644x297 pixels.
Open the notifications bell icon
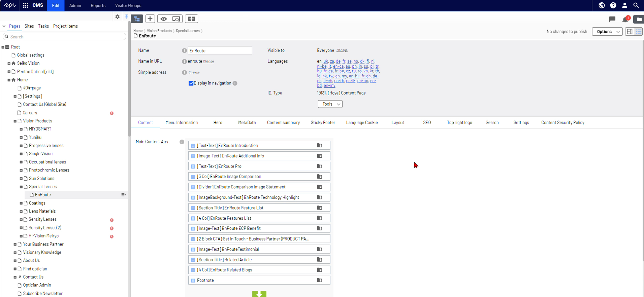(x=625, y=19)
